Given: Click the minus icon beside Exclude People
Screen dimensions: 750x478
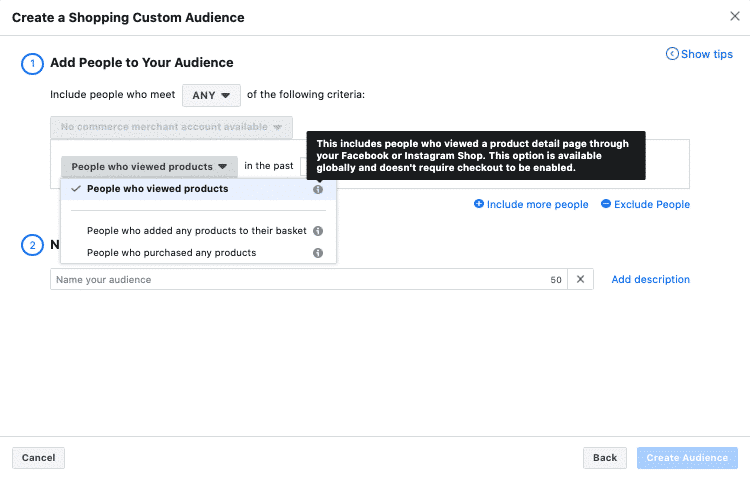Looking at the screenshot, I should 606,204.
